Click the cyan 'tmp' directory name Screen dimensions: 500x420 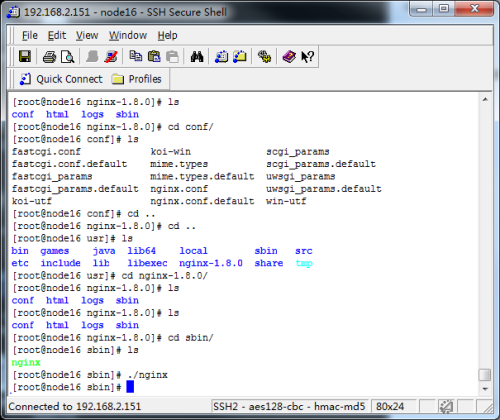pyautogui.click(x=304, y=263)
